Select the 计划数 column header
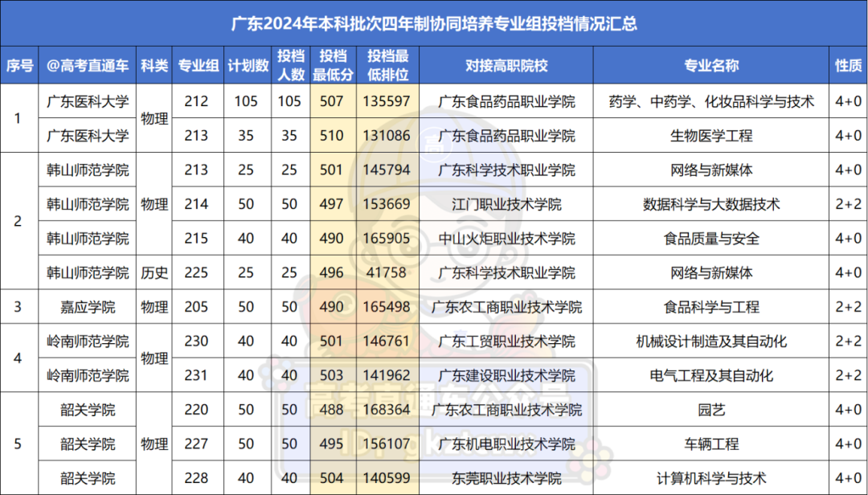 click(248, 65)
